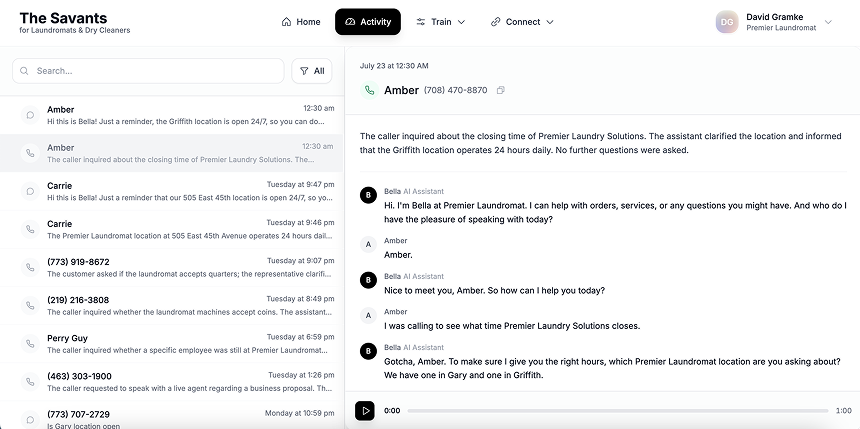Open the David Gramke account menu chevron
The image size is (860, 429).
827,18
